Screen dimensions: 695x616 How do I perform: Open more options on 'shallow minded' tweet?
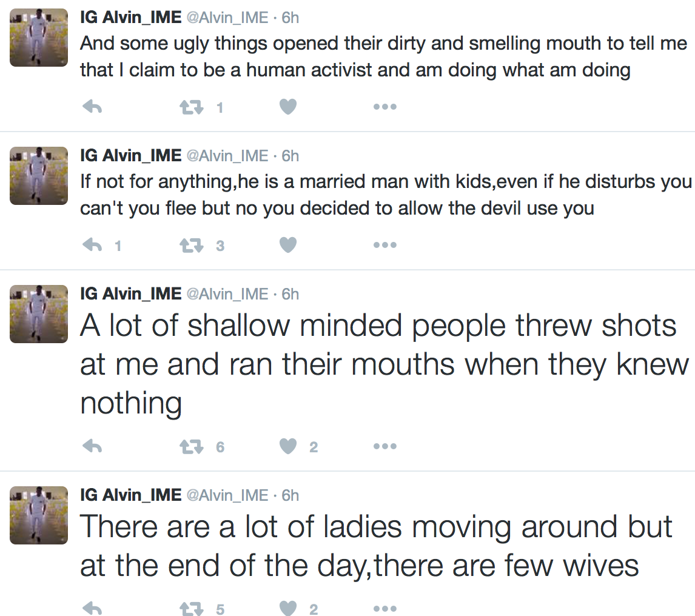[x=384, y=446]
